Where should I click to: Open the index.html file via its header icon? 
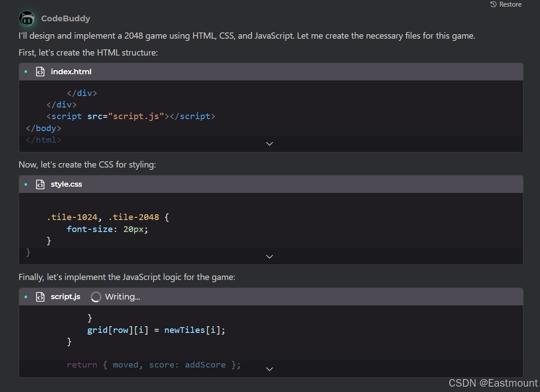coord(40,71)
